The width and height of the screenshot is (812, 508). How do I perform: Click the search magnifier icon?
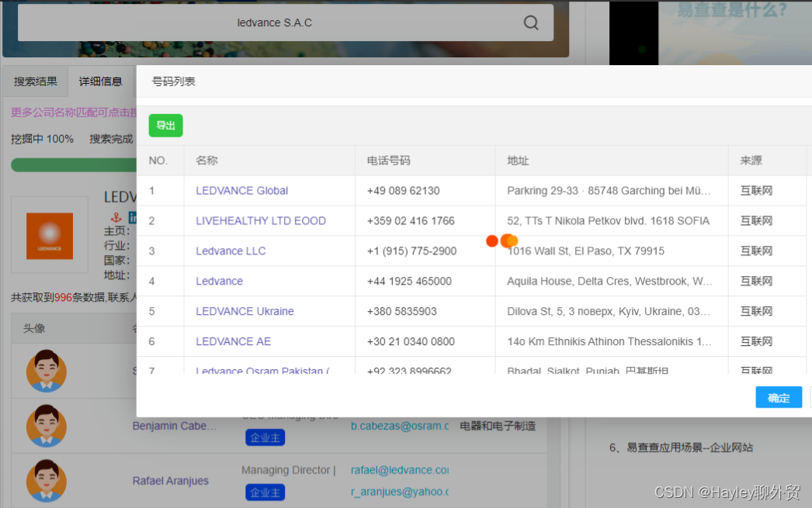click(x=531, y=22)
